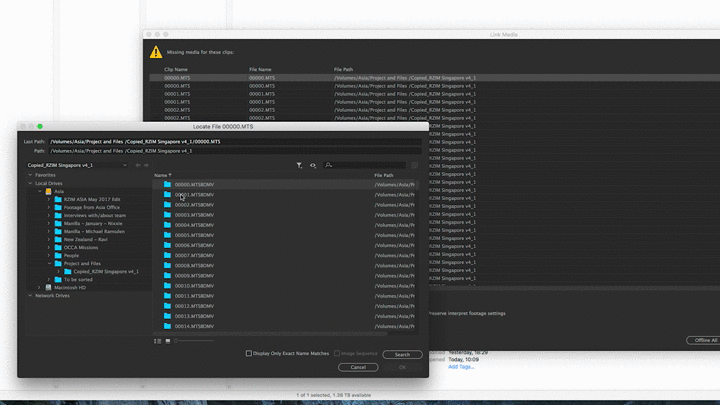
Task: Enable Display Only Exact Name Matches
Action: point(249,353)
